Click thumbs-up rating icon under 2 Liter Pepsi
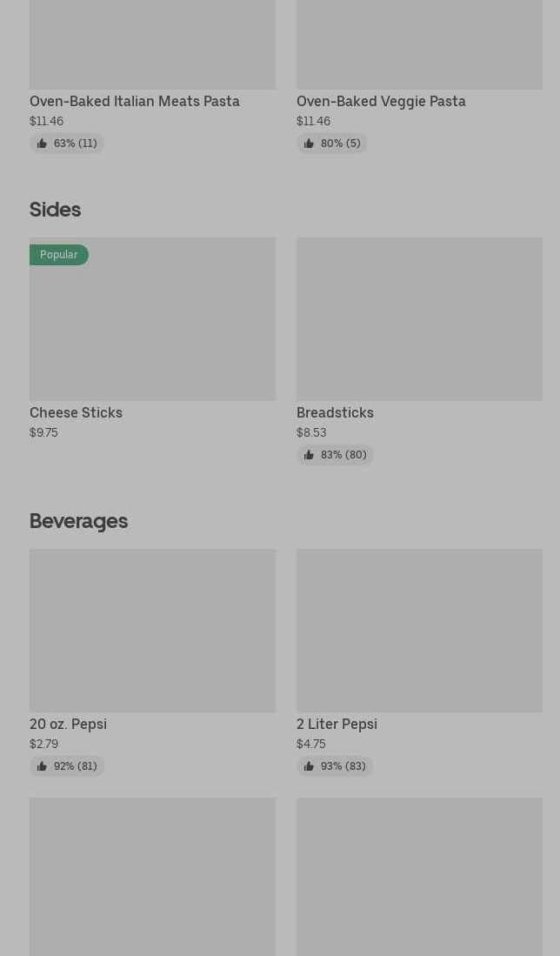The width and height of the screenshot is (560, 956). pos(309,766)
